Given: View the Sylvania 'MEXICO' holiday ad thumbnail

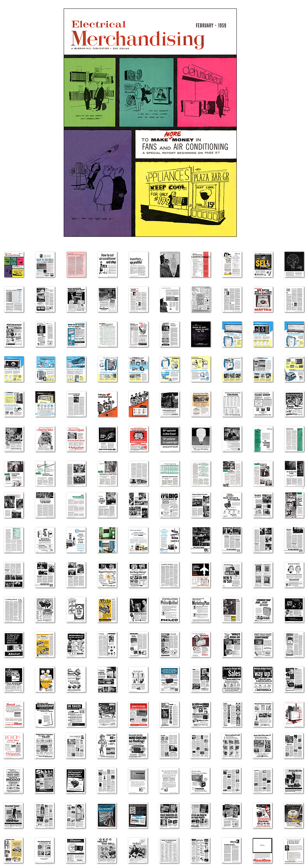Looking at the screenshot, I should click(x=14, y=781).
